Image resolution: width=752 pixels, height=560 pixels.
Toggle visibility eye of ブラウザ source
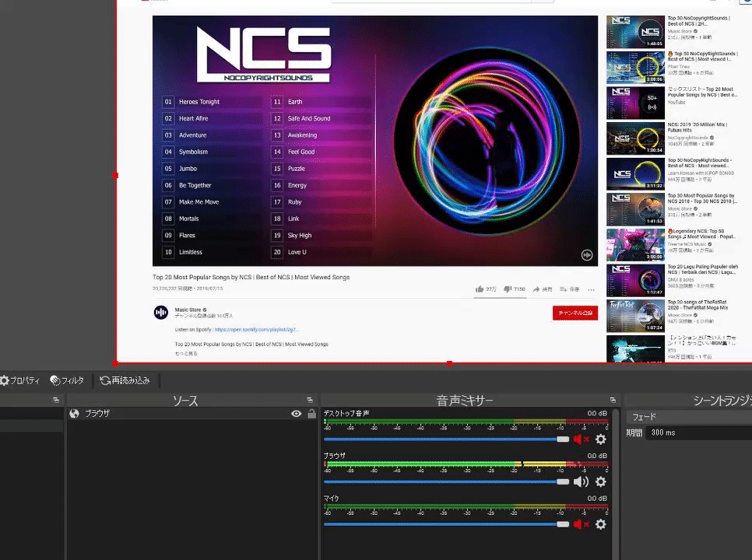[x=297, y=414]
